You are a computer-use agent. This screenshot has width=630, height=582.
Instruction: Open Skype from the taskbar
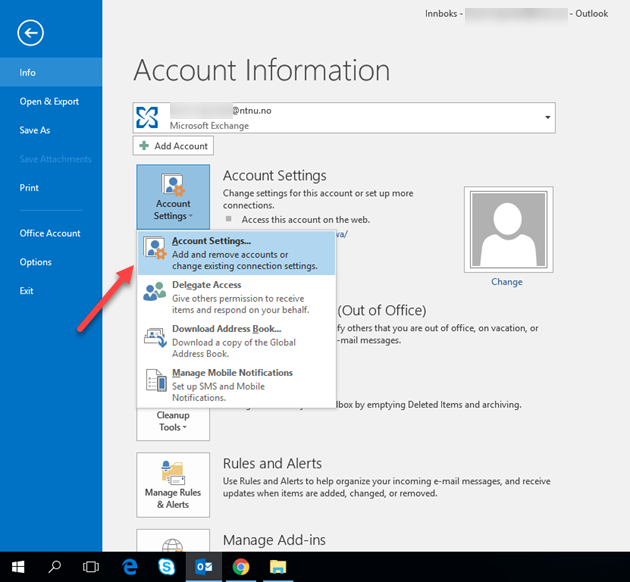click(x=166, y=567)
